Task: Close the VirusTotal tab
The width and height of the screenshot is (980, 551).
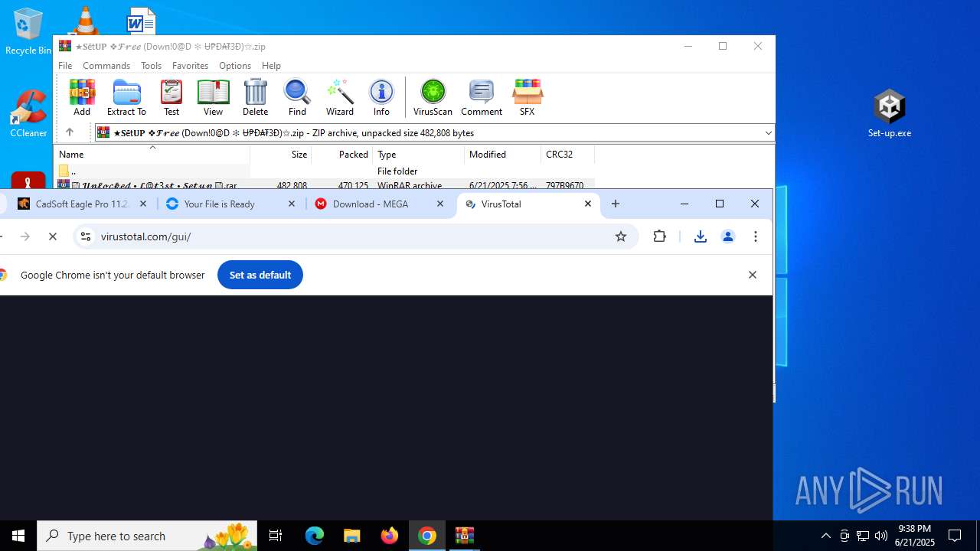Action: (588, 204)
